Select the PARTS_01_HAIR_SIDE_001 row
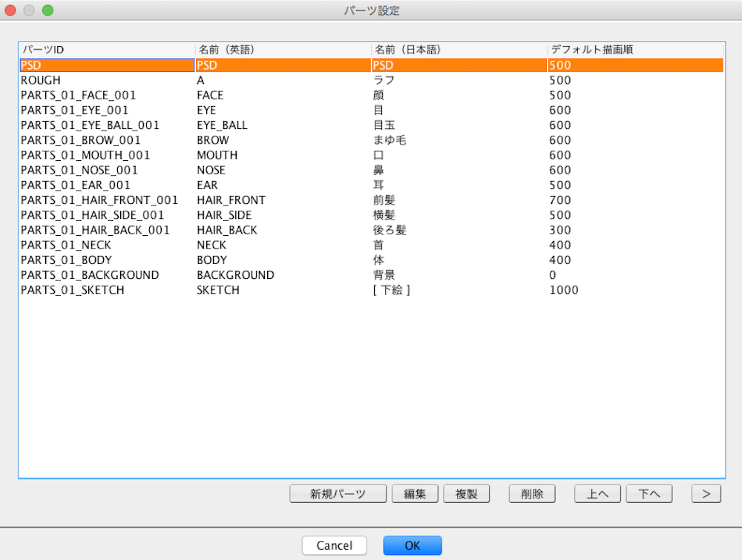 click(372, 215)
